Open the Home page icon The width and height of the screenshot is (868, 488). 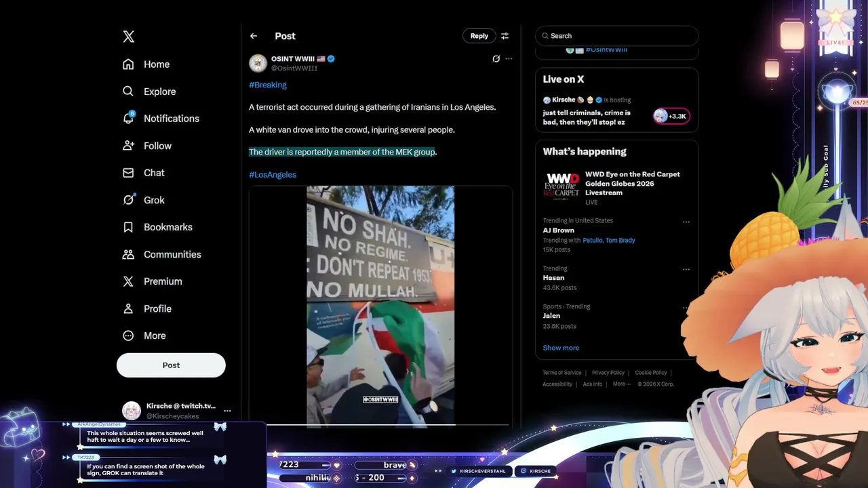pyautogui.click(x=128, y=64)
